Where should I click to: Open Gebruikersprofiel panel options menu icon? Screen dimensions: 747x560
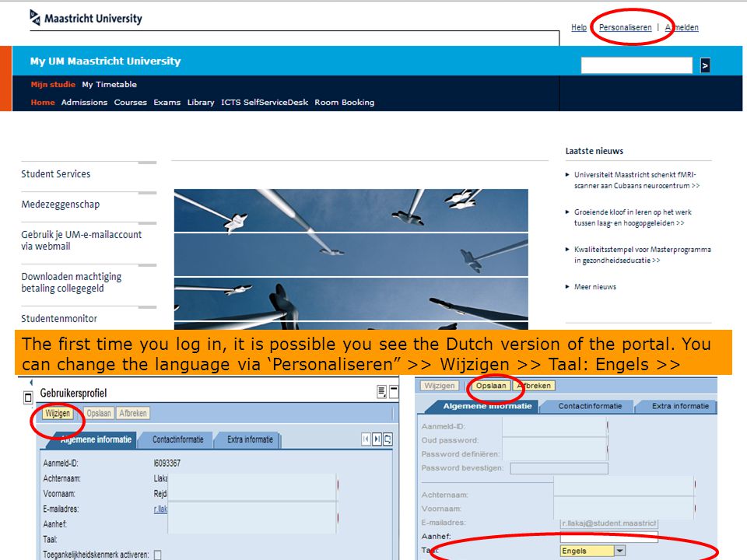(381, 391)
